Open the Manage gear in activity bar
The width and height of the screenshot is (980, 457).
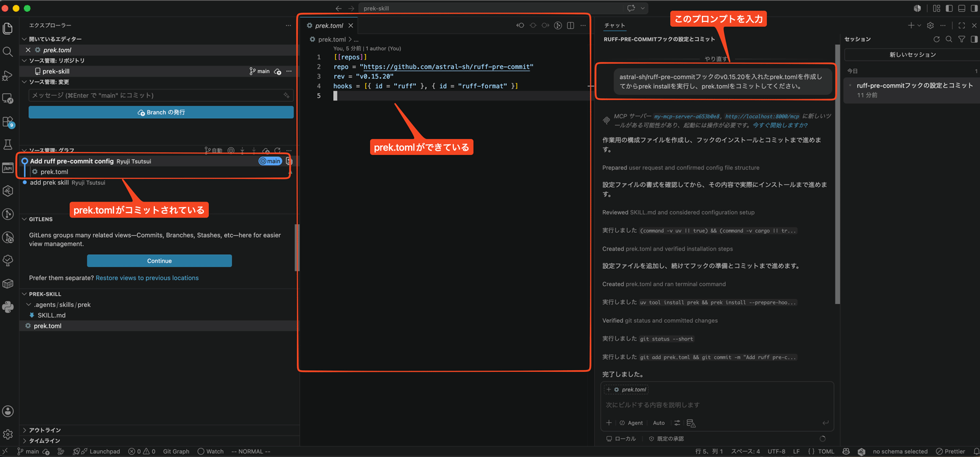pyautogui.click(x=8, y=434)
